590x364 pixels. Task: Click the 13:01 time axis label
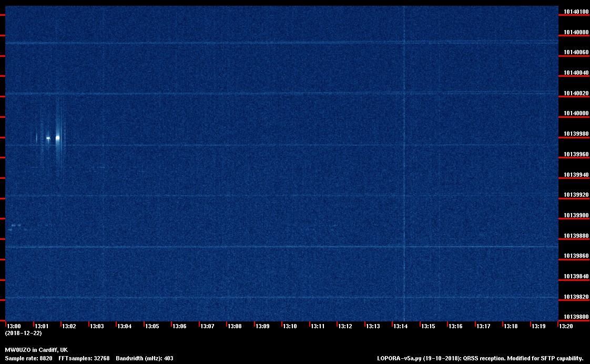coord(41,326)
